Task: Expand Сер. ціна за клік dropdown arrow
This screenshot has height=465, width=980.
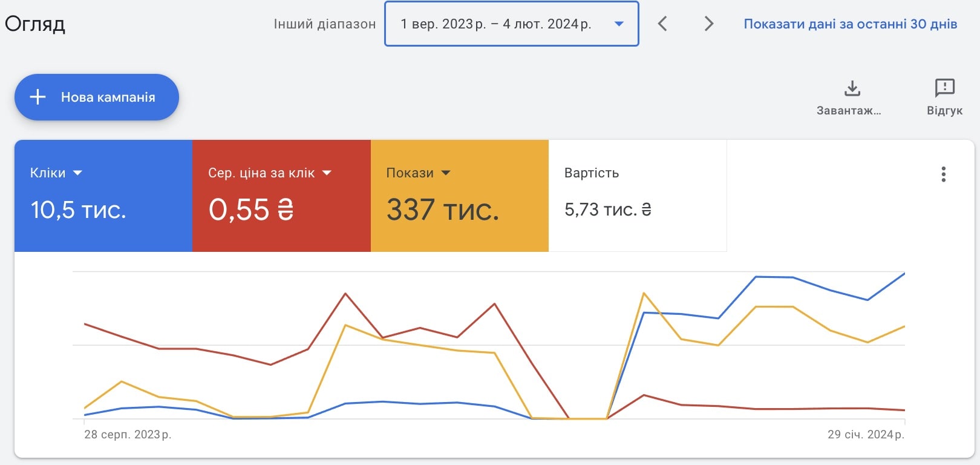Action: 327,173
